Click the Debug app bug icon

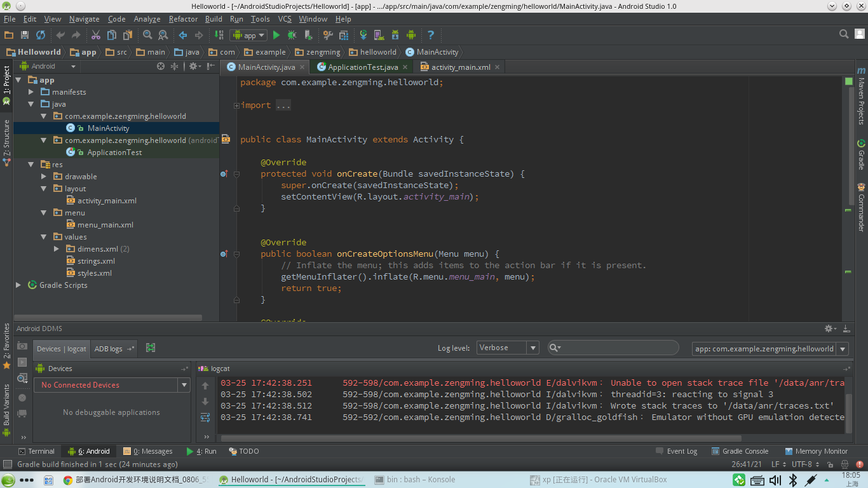pyautogui.click(x=292, y=35)
